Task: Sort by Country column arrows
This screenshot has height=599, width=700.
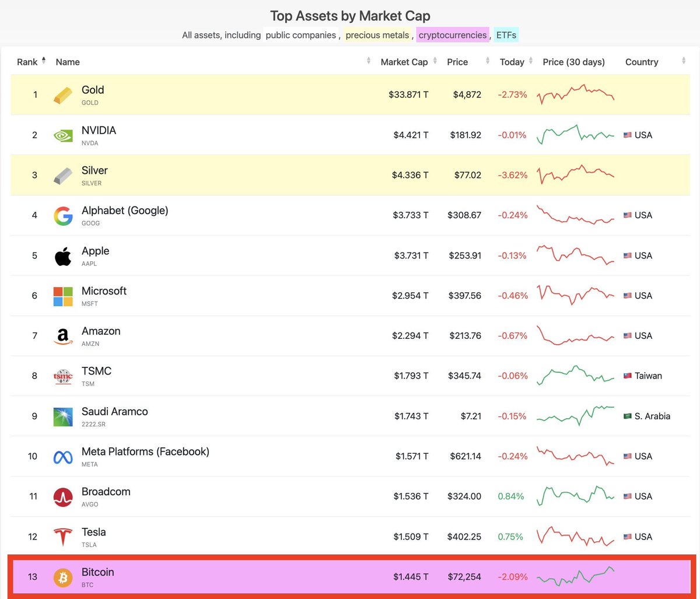Action: (x=683, y=61)
